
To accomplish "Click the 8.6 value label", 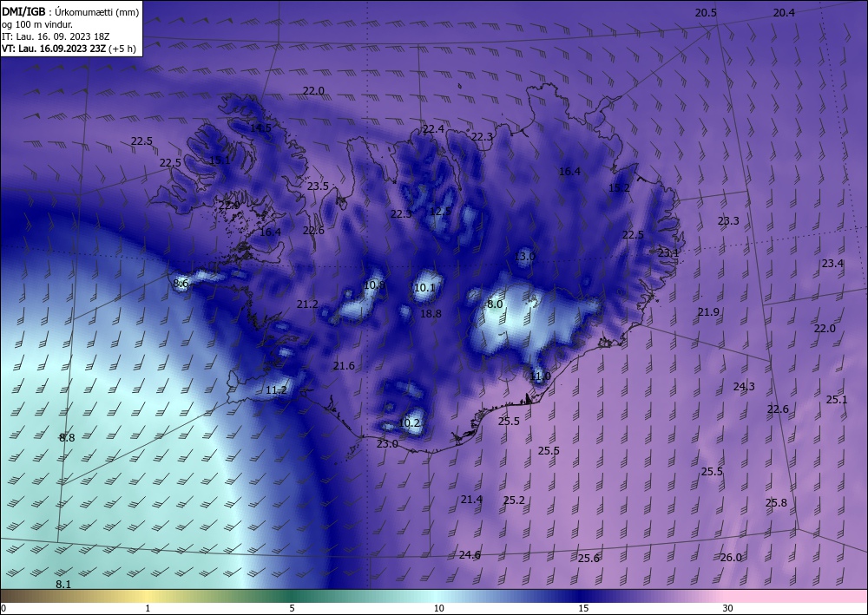I will click(x=181, y=283).
